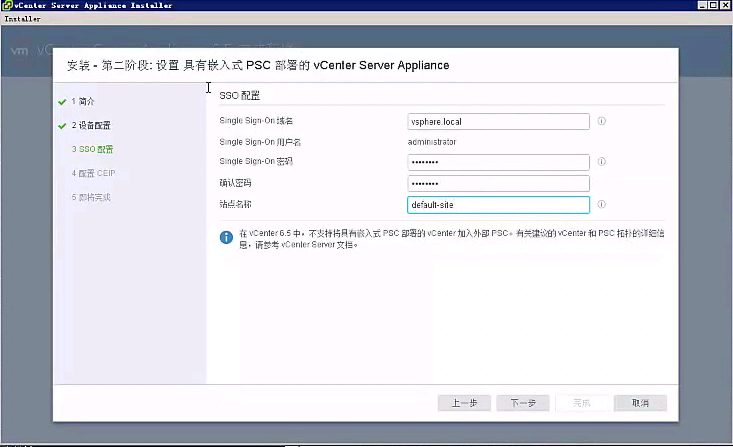Select step 4 配置 CEIP
This screenshot has height=447, width=733.
point(93,173)
